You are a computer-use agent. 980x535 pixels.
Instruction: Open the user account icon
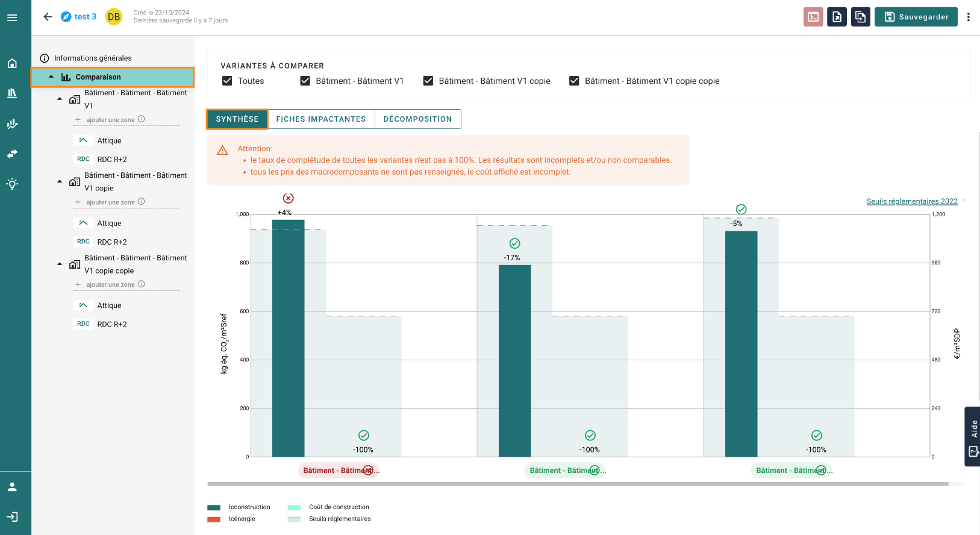pyautogui.click(x=12, y=487)
